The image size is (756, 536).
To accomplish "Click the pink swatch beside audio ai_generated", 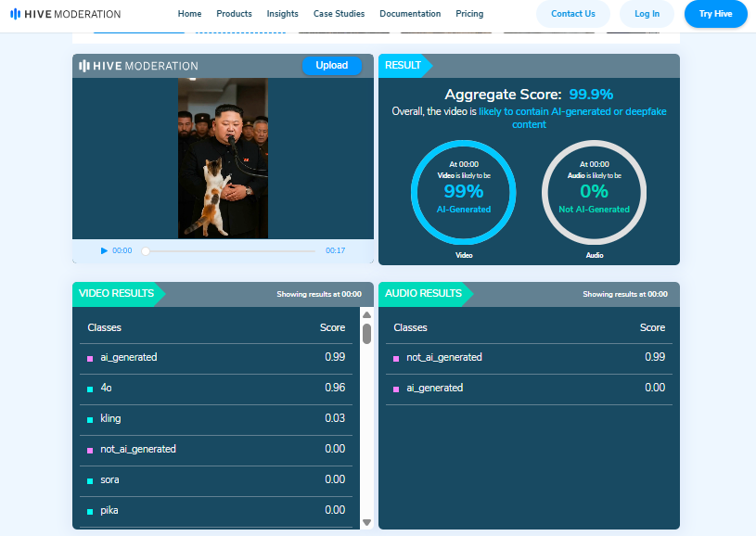I will pos(396,389).
